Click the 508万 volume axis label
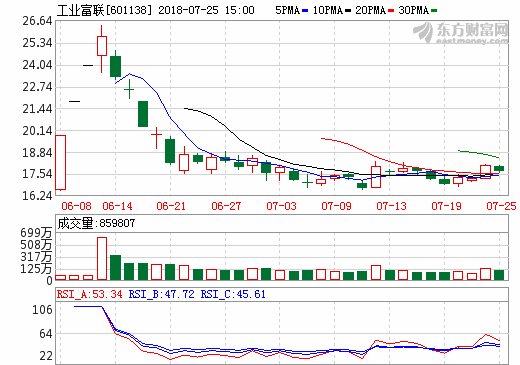Image resolution: width=520 pixels, height=365 pixels. pos(36,245)
